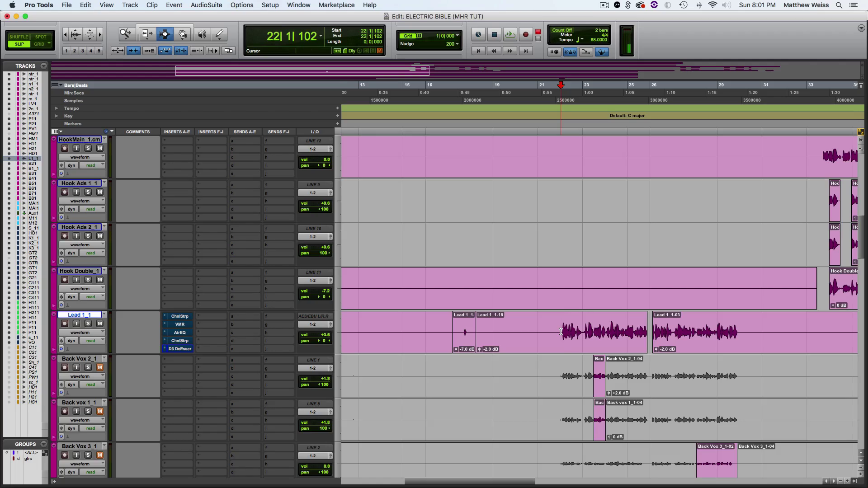
Task: Select the Scrubber speaker tool
Action: pyautogui.click(x=202, y=34)
